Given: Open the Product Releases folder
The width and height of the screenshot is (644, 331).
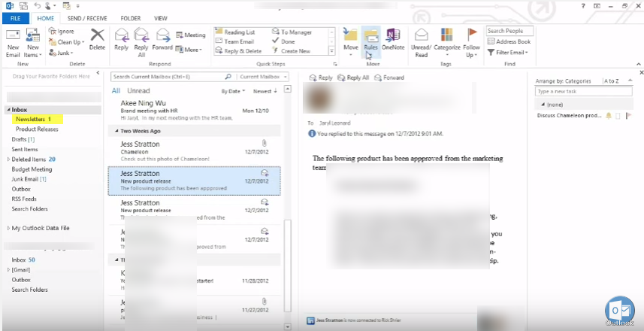Looking at the screenshot, I should click(37, 129).
